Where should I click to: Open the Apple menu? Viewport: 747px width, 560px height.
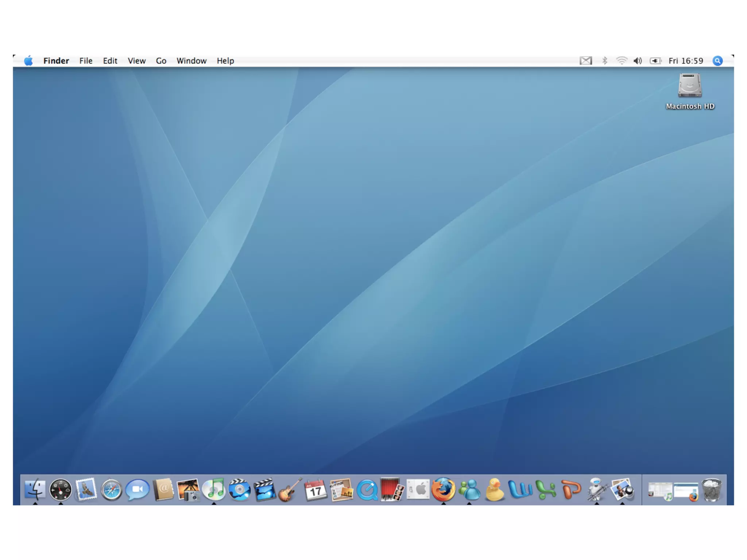[28, 61]
